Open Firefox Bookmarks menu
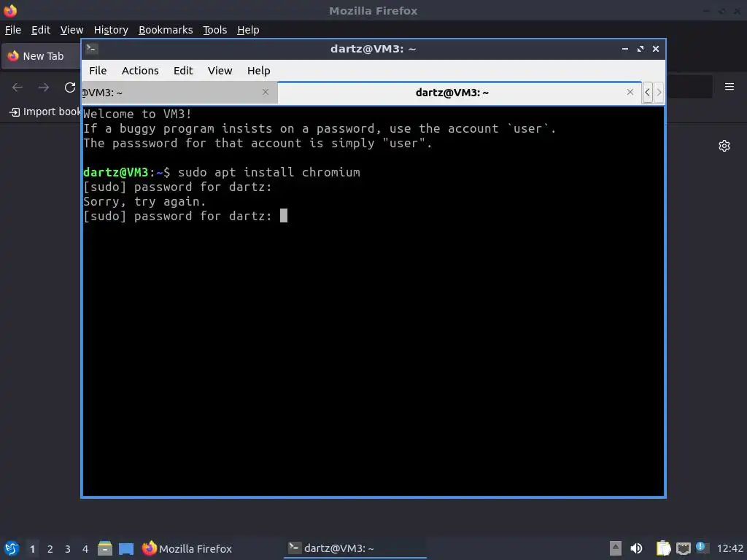This screenshot has height=560, width=747. pos(166,30)
